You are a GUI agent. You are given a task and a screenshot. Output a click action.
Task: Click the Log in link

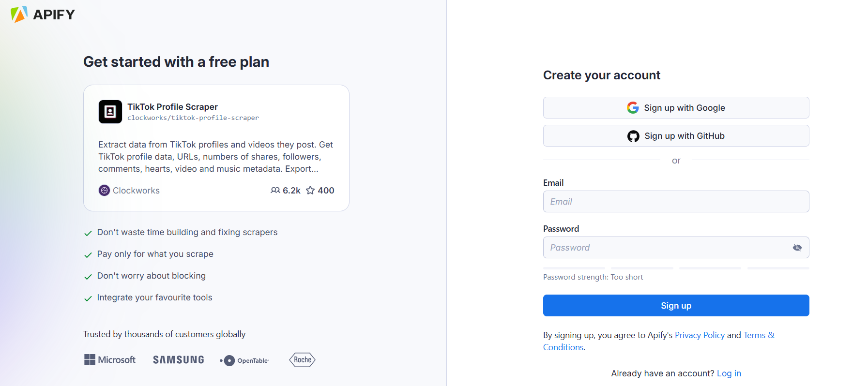tap(729, 373)
